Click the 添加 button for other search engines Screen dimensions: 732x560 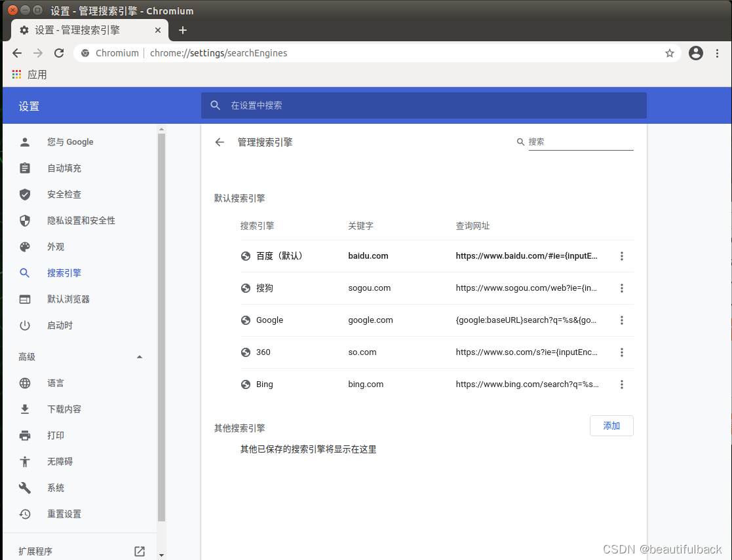pyautogui.click(x=611, y=426)
